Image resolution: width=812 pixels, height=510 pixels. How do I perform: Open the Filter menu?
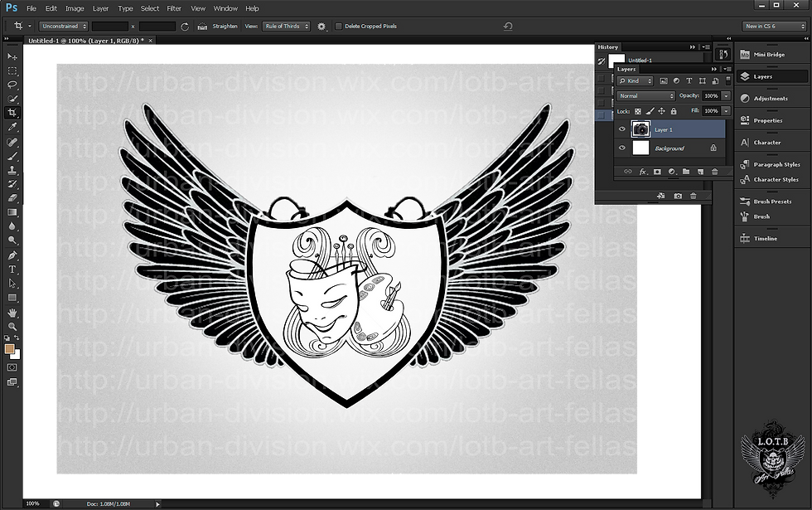click(174, 8)
